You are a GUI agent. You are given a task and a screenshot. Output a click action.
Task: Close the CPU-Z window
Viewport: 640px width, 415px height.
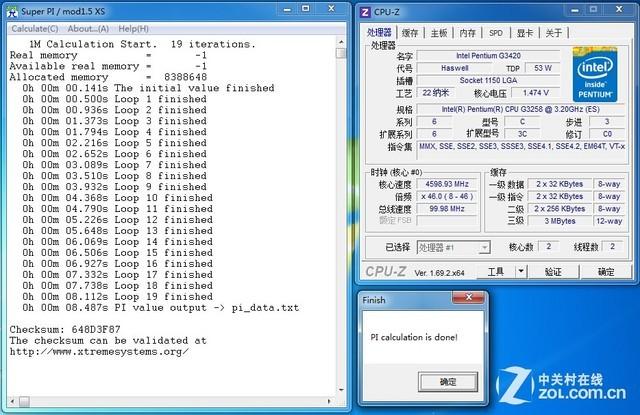click(619, 10)
